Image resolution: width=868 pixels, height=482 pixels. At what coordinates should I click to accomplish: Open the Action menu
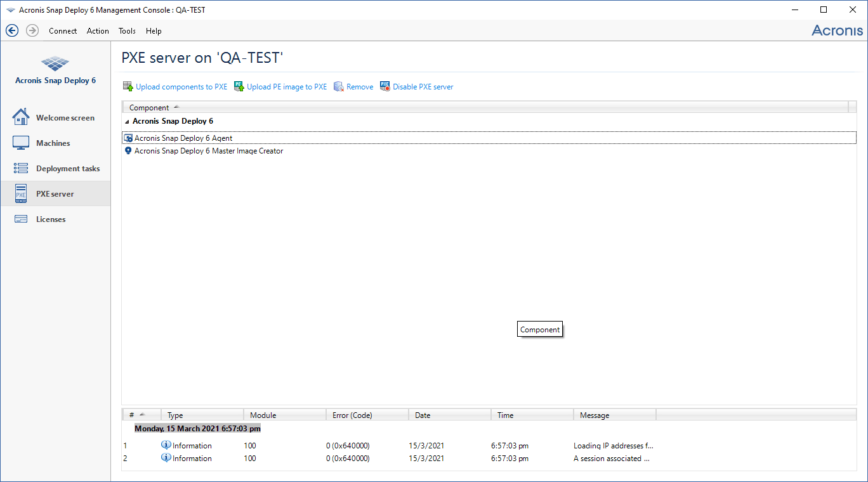pos(98,30)
